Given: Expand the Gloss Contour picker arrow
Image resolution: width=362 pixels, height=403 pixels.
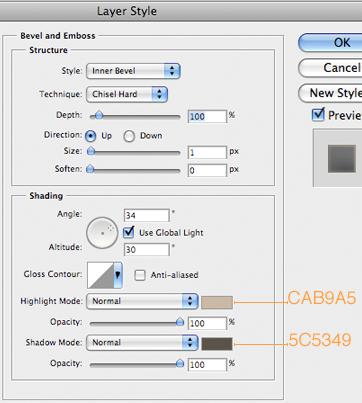Looking at the screenshot, I should tap(118, 275).
